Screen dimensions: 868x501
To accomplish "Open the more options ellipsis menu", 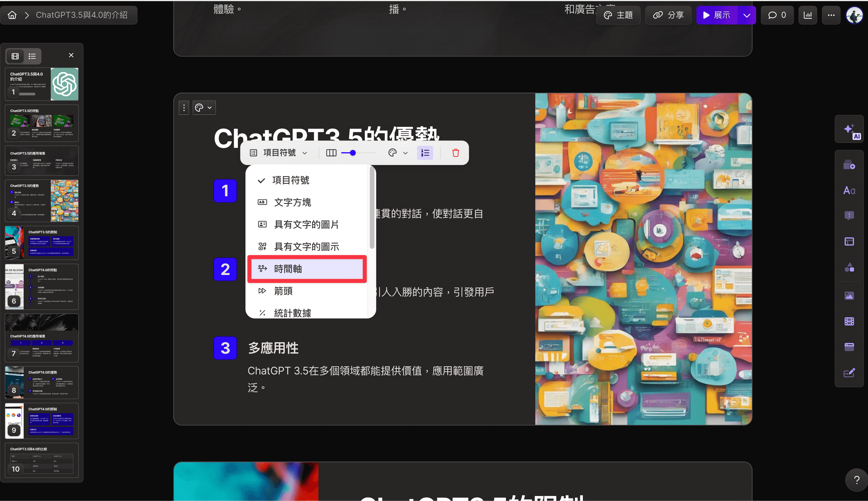I will tap(831, 15).
